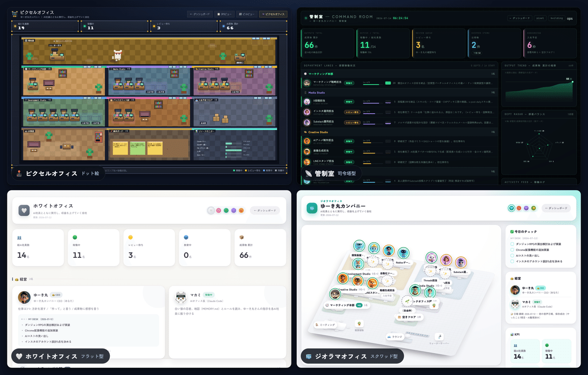Click the ダッシュボード button in Command Room
588x375 pixels.
520,18
